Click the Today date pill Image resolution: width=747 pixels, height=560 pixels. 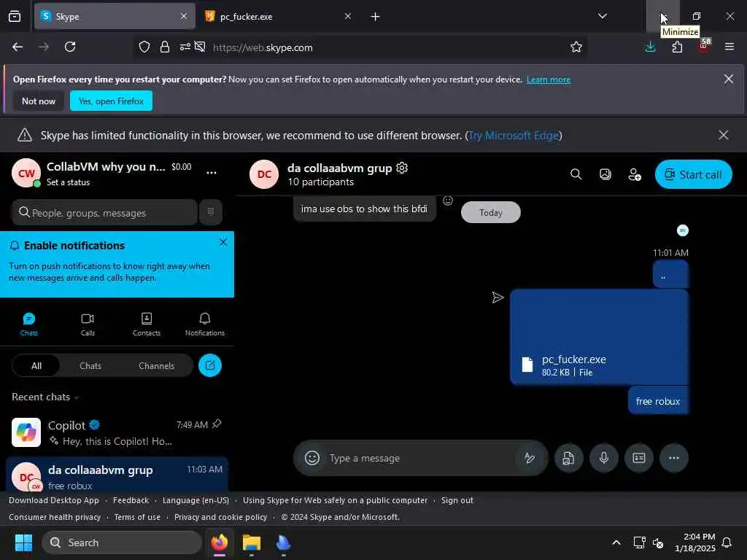pyautogui.click(x=491, y=212)
